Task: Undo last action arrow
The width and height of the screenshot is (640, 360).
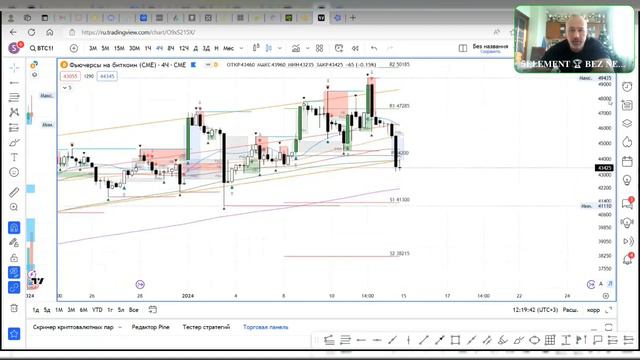Action: [x=374, y=48]
